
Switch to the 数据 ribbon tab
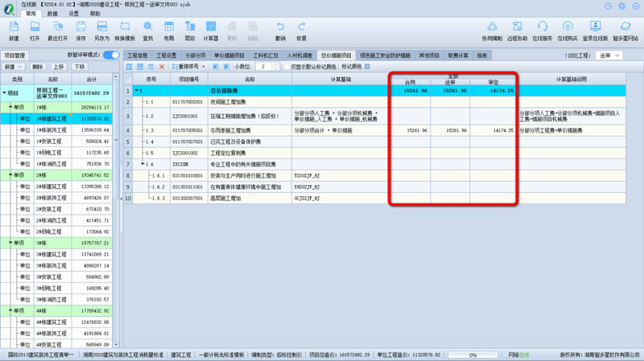(x=52, y=14)
